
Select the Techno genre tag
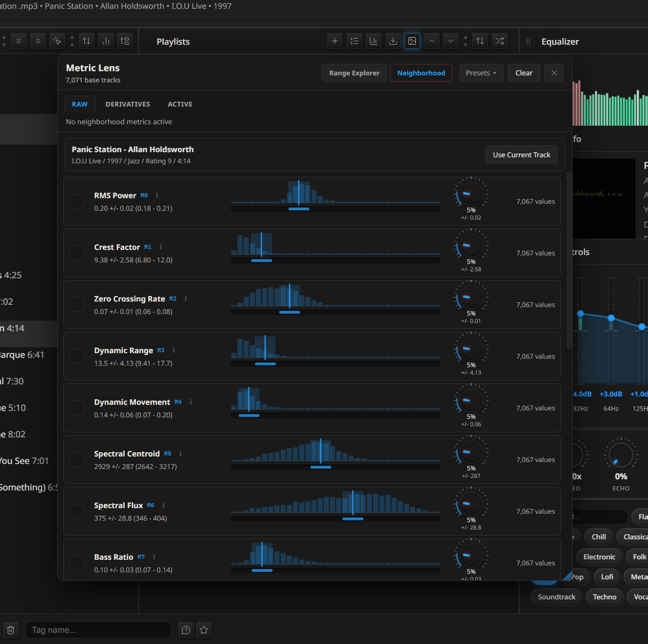[604, 597]
